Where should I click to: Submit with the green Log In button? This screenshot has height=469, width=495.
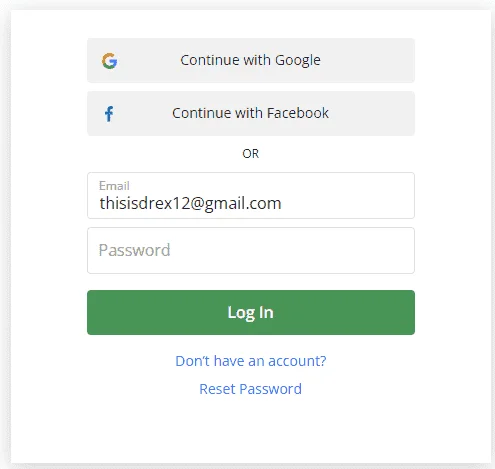pos(251,312)
